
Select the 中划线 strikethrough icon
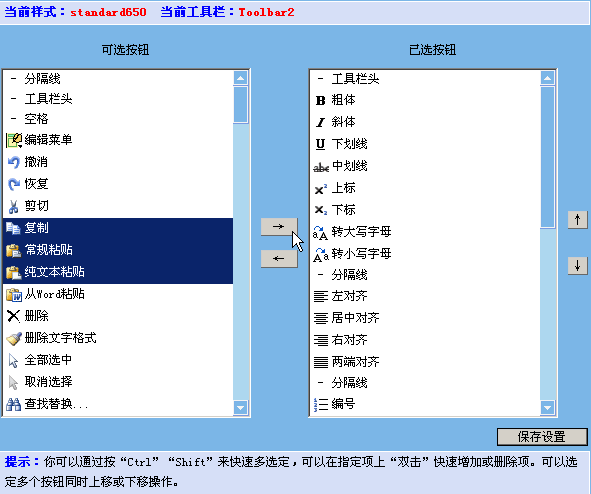pyautogui.click(x=321, y=167)
